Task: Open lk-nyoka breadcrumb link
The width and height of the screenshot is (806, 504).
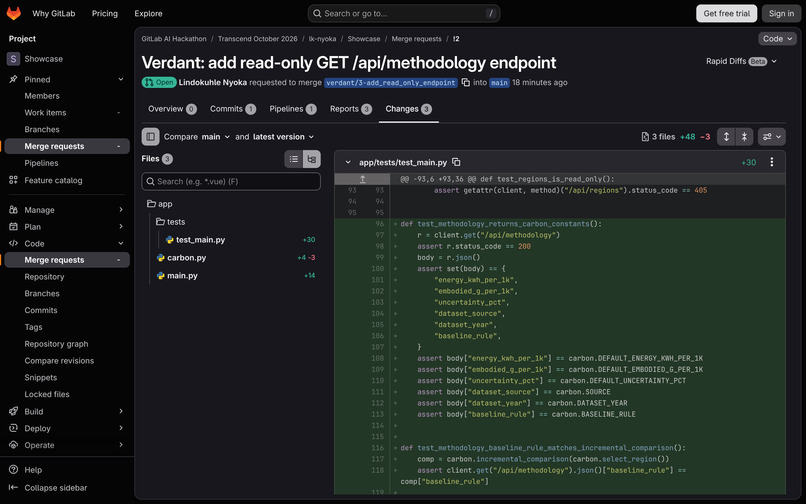Action: click(x=322, y=39)
